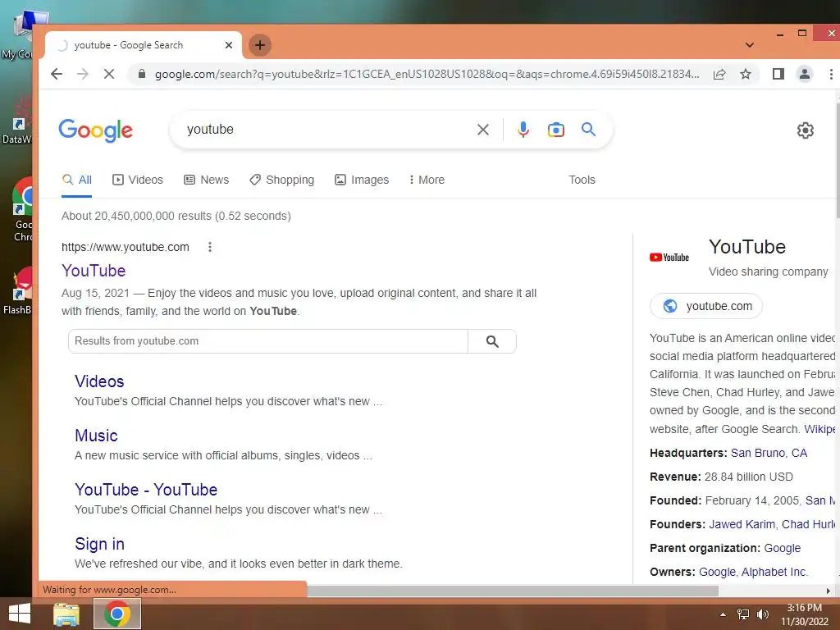Open tab search chevron in title bar

(750, 45)
